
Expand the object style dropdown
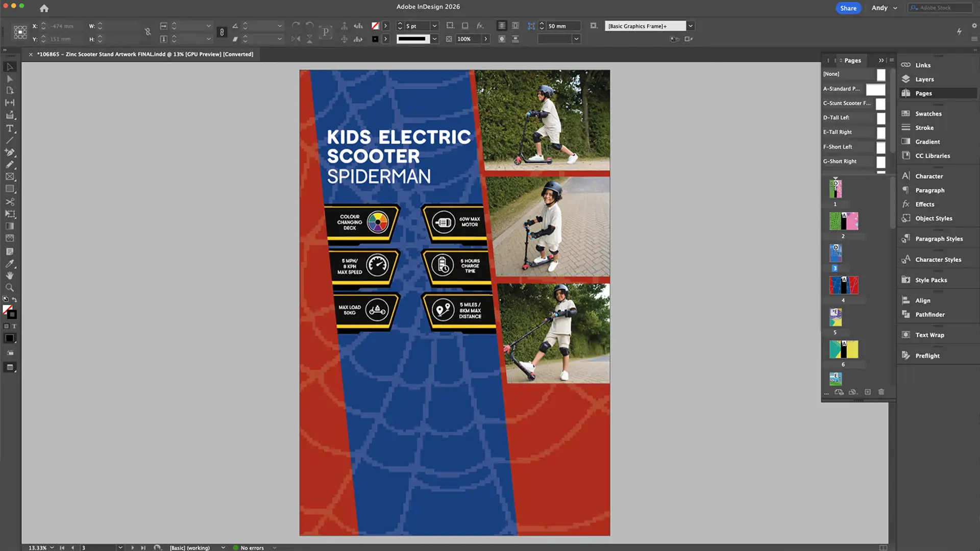690,26
